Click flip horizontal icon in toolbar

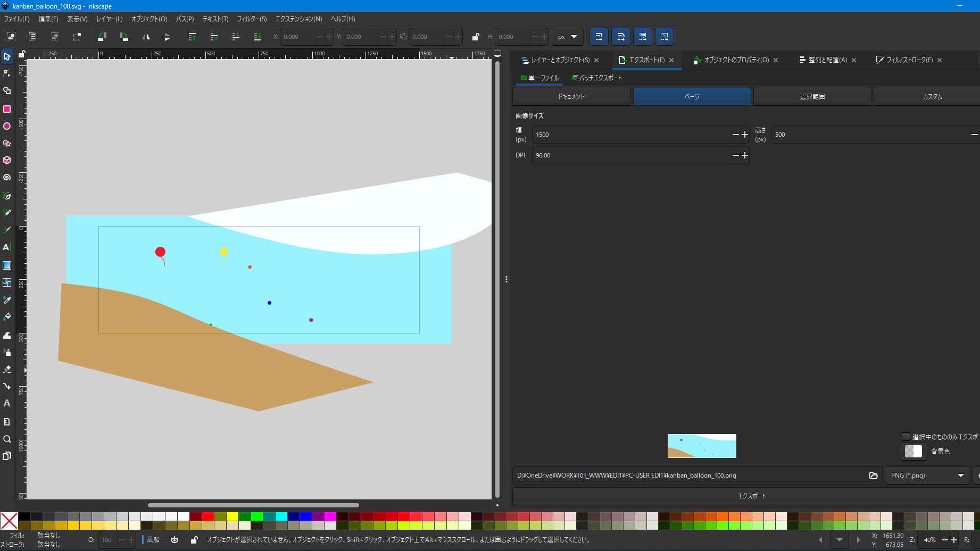coord(146,37)
